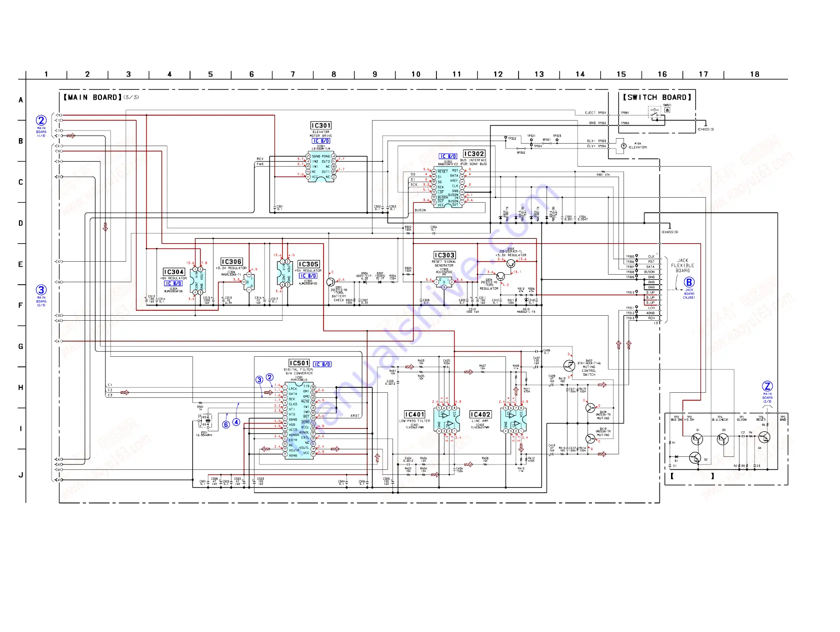
Task: Click the JACK FLEXIBLE BOARD label
Action: [682, 266]
